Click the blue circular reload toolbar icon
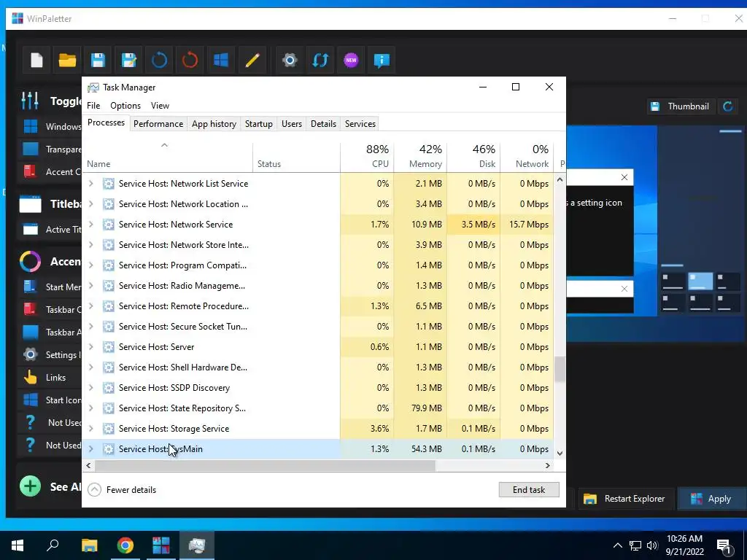Viewport: 747px width, 560px height. (159, 60)
